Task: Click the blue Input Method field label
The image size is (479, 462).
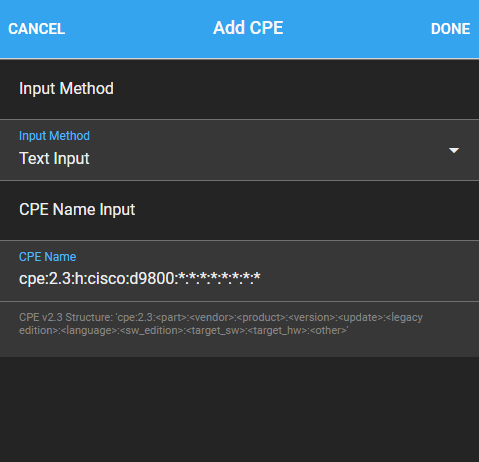Action: pyautogui.click(x=54, y=136)
